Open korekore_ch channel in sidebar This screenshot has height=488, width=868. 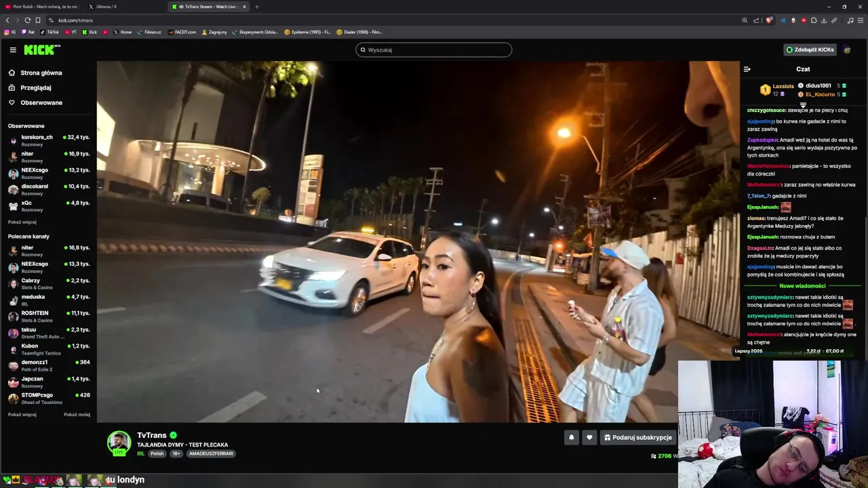click(49, 140)
